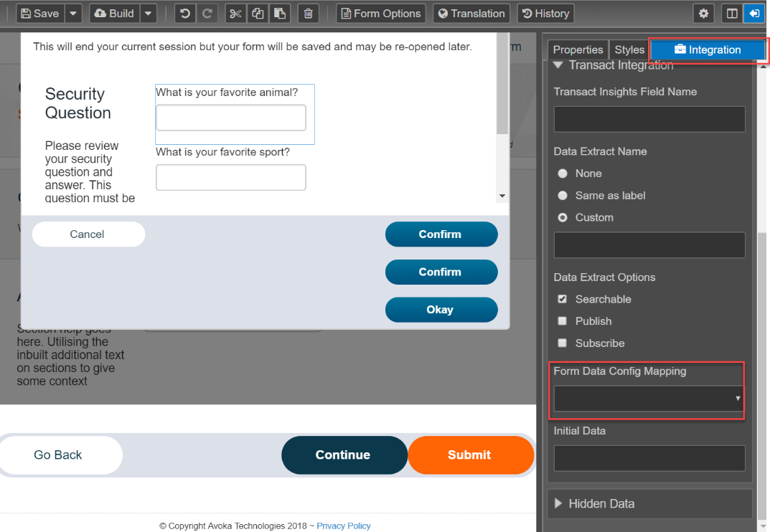The image size is (770, 532).
Task: Select the Same as label radio option
Action: (x=563, y=195)
